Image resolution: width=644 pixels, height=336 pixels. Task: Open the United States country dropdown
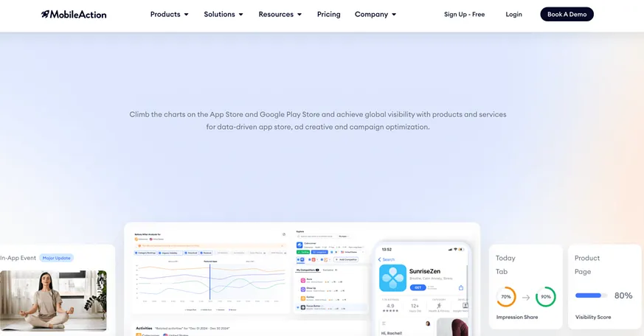[x=352, y=252]
